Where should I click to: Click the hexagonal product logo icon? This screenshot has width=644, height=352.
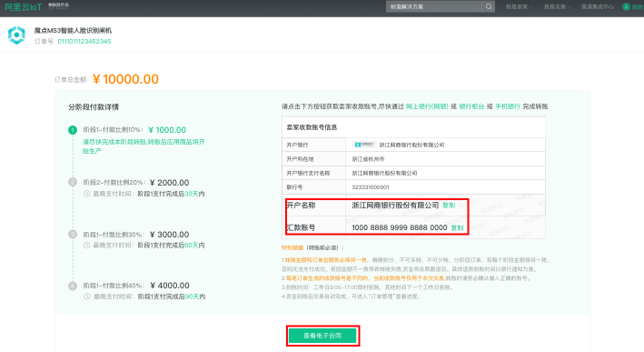pos(17,35)
